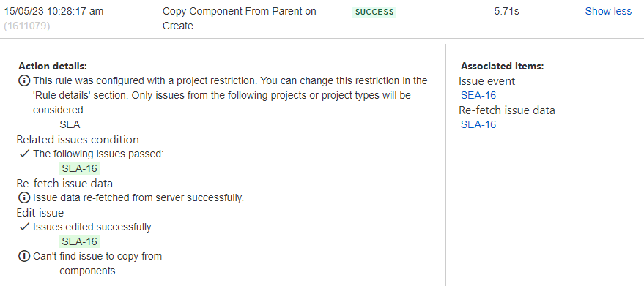Click SEA-16 badge under Related issues condition
Viewport: 644px width, 286px height.
click(79, 169)
